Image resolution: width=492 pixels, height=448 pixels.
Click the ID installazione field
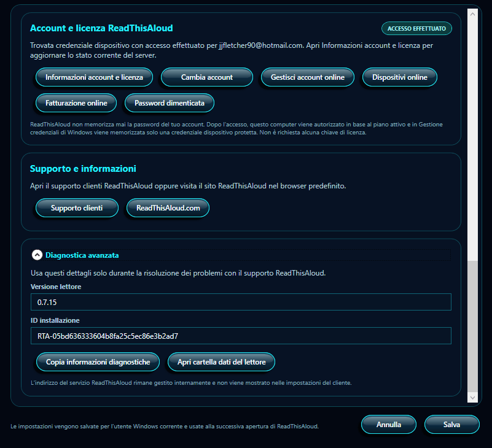[241, 336]
